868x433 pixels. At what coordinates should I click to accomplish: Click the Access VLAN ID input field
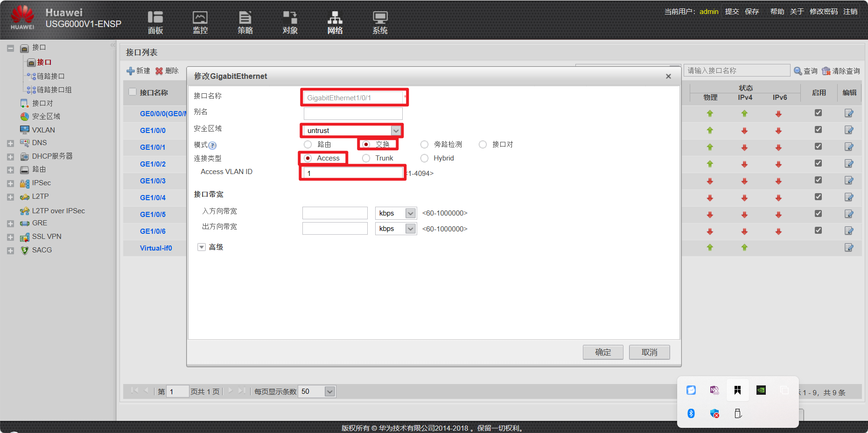click(x=352, y=173)
